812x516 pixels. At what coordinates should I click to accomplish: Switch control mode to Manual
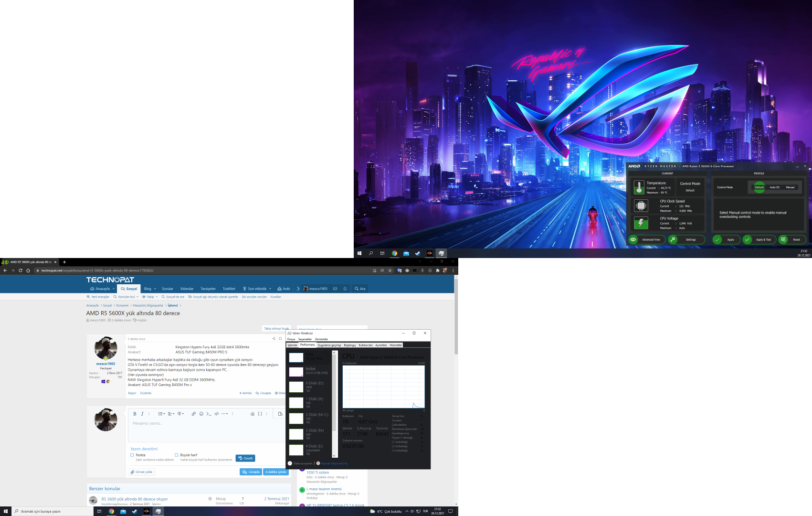tap(790, 187)
